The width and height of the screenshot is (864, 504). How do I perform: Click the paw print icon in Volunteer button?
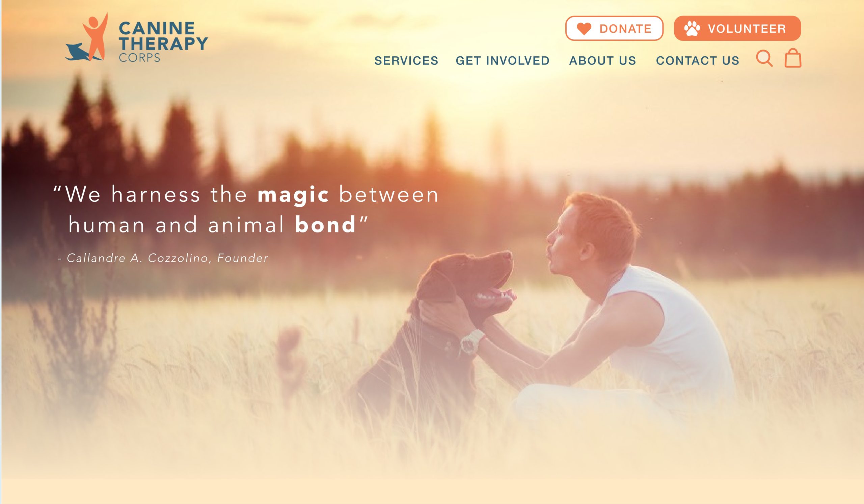[x=692, y=28]
